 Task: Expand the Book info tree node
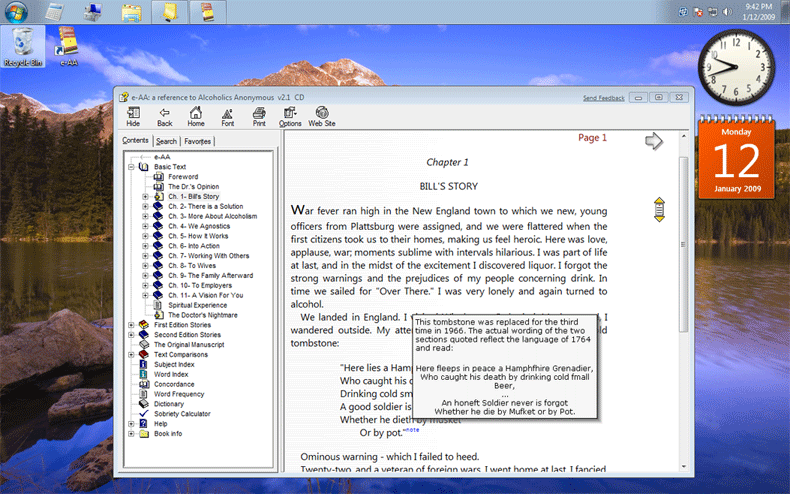pos(131,434)
